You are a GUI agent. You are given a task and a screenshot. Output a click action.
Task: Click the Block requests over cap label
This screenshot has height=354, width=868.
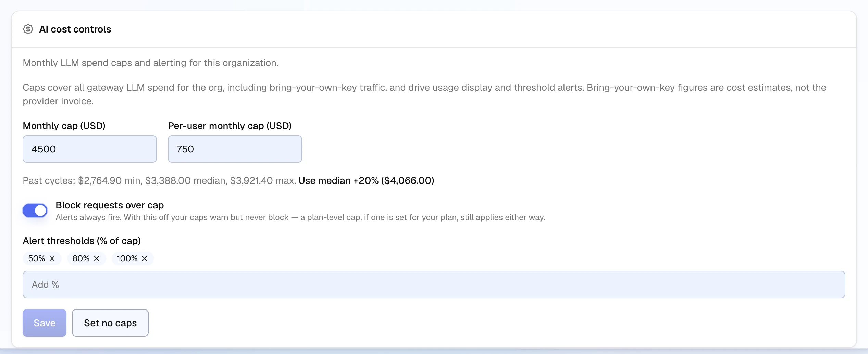tap(110, 205)
